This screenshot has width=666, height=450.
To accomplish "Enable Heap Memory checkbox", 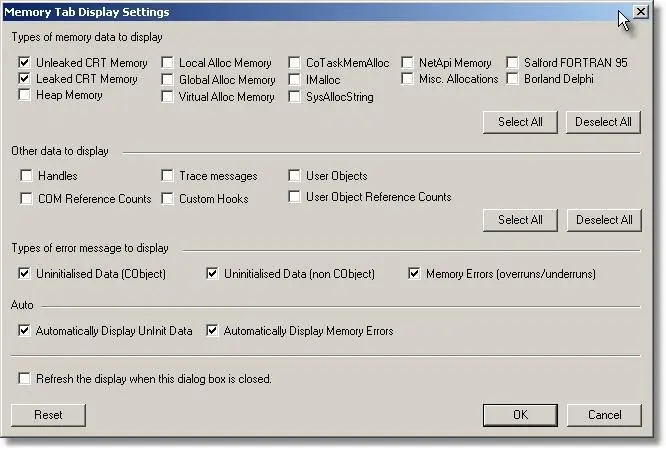I will click(25, 94).
